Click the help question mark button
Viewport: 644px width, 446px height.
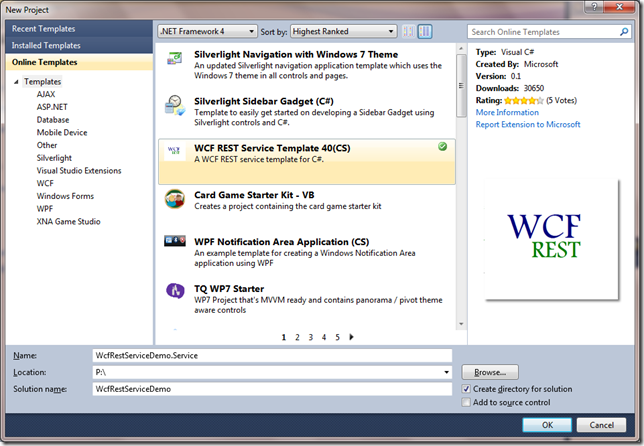(x=594, y=6)
